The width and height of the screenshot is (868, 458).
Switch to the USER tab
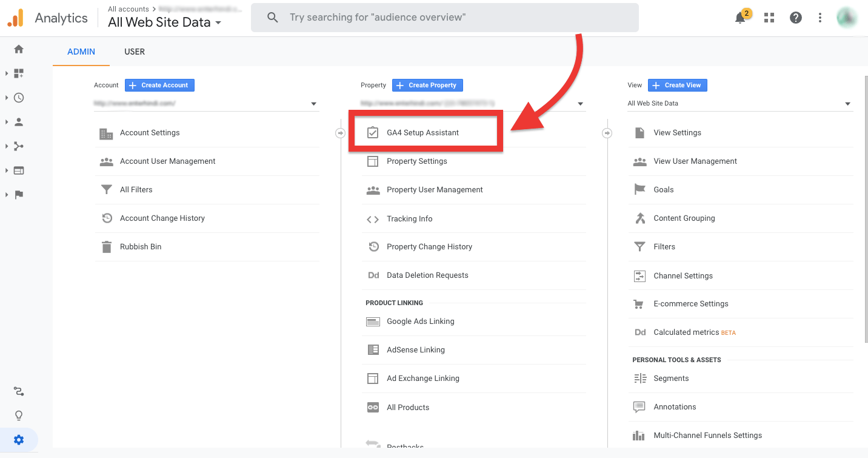coord(135,52)
